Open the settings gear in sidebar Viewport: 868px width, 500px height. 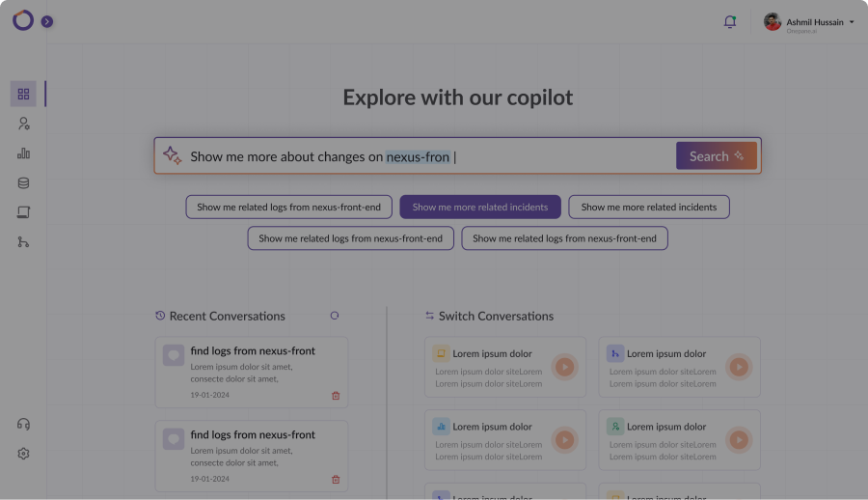click(x=23, y=454)
